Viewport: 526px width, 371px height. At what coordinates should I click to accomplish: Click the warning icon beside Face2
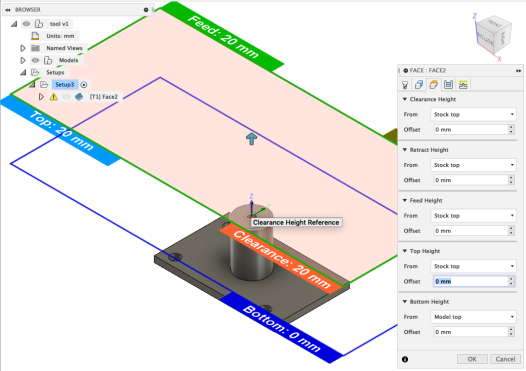[x=54, y=97]
